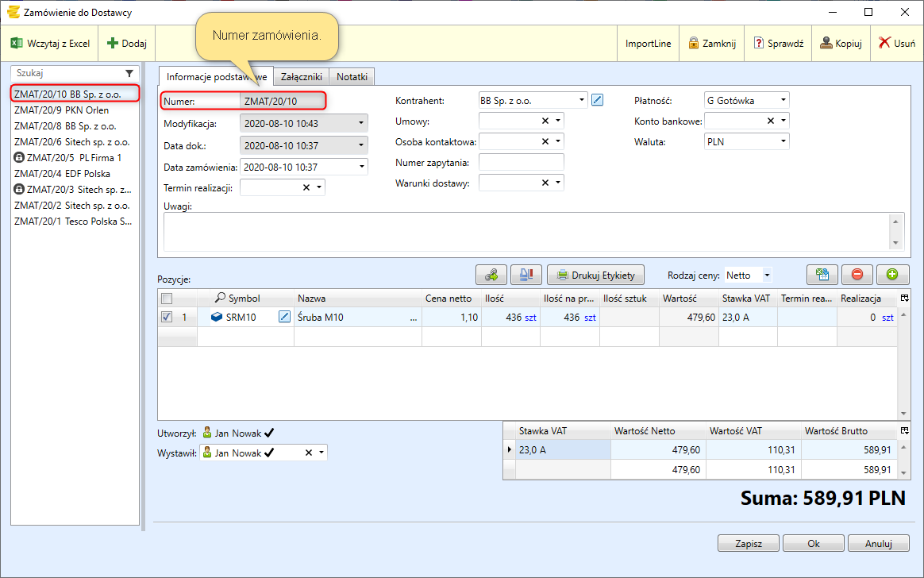Switch to the Załączniki tab
This screenshot has height=578, width=924.
tap(302, 76)
